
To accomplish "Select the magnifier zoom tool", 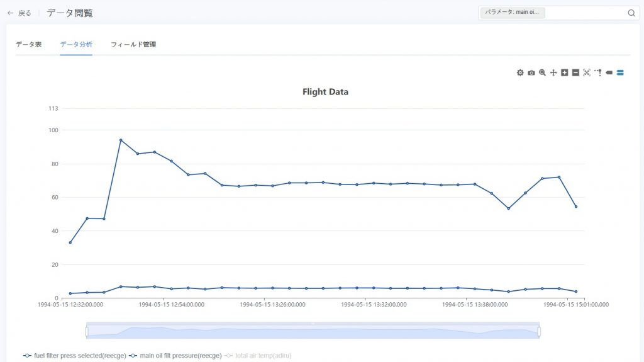I will [x=542, y=73].
